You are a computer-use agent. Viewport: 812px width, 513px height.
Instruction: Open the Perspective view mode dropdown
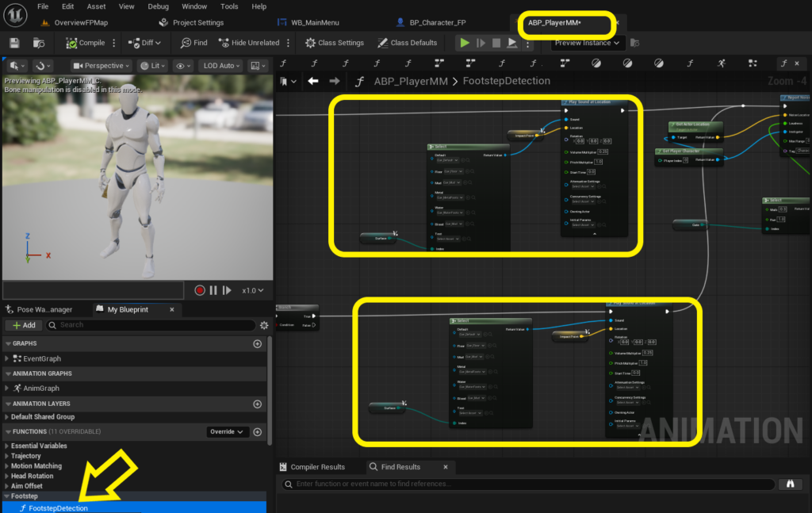(101, 66)
